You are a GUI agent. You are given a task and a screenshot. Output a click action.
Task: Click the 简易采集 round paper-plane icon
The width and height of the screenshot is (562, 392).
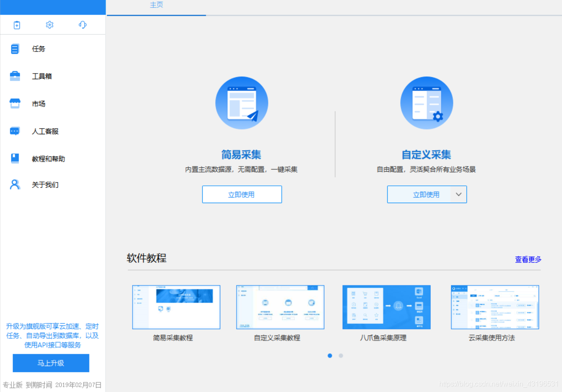(x=242, y=103)
